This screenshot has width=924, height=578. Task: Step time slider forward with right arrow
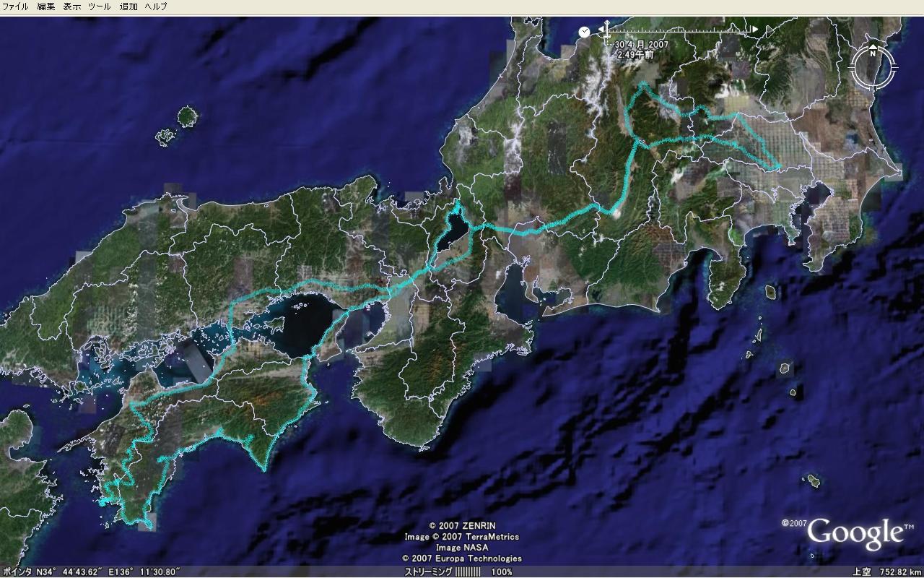tap(754, 30)
